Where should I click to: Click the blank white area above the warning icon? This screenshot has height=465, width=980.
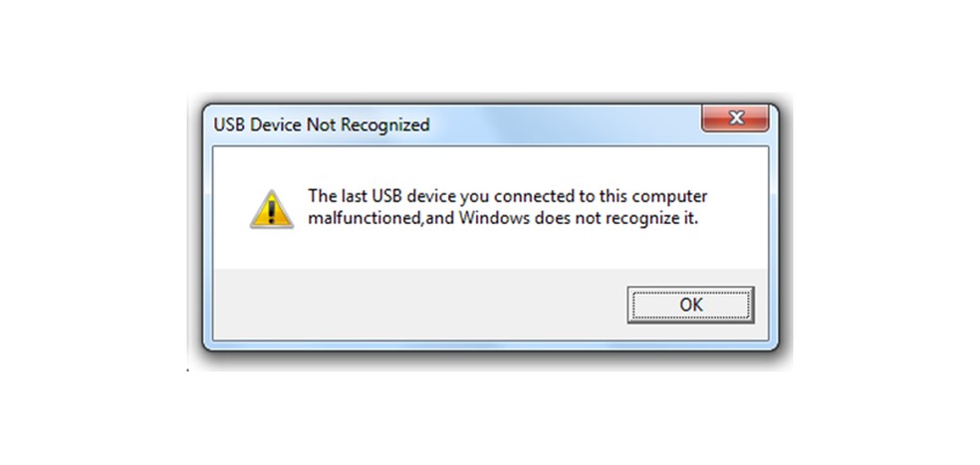[271, 167]
